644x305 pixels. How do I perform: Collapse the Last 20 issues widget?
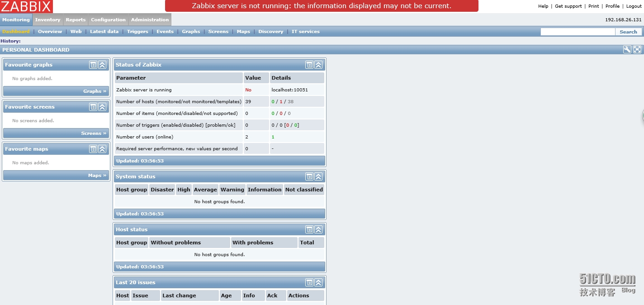(x=318, y=282)
